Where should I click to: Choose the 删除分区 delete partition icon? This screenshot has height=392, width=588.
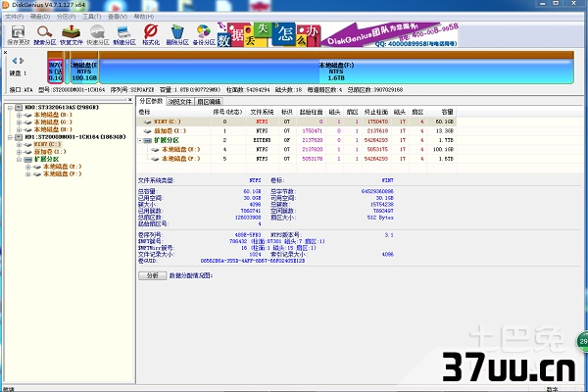pos(177,35)
